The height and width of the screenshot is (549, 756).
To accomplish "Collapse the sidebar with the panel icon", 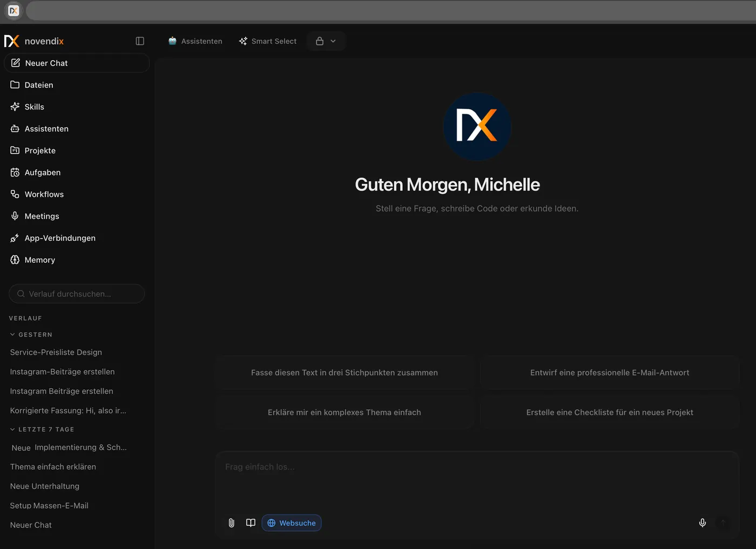I will tap(140, 41).
